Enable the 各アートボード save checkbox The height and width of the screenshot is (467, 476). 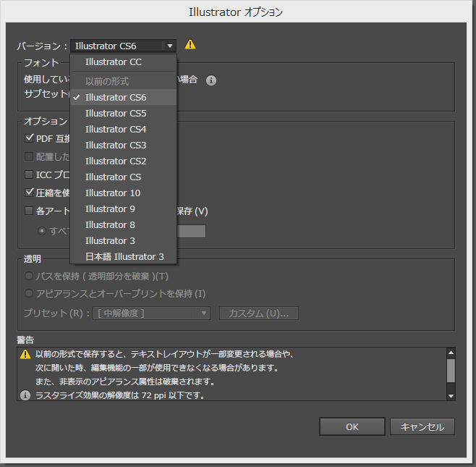tap(29, 211)
